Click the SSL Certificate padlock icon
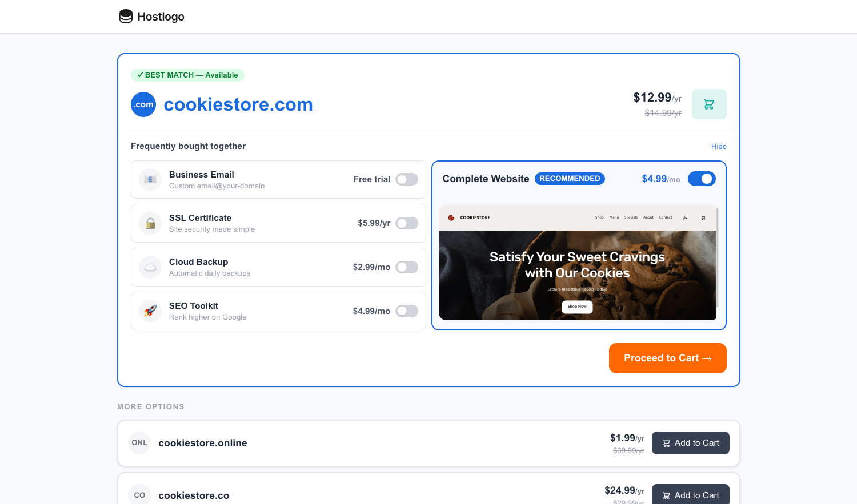 150,223
